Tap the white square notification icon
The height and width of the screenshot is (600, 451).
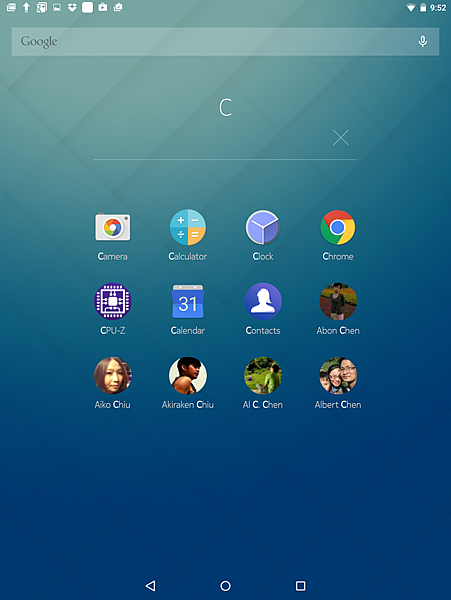click(x=88, y=7)
